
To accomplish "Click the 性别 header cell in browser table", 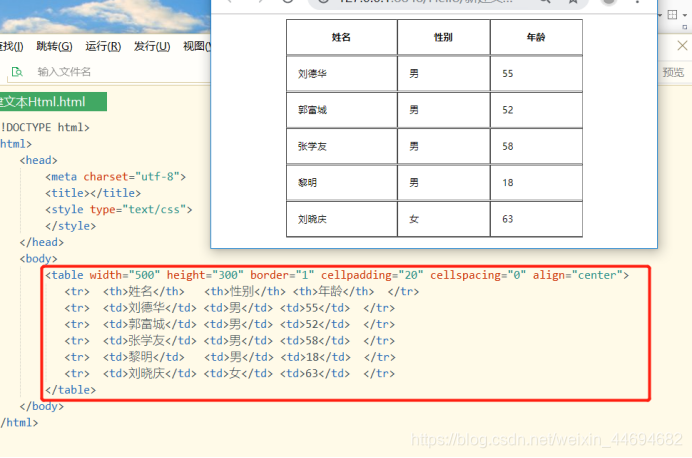I will coord(444,37).
